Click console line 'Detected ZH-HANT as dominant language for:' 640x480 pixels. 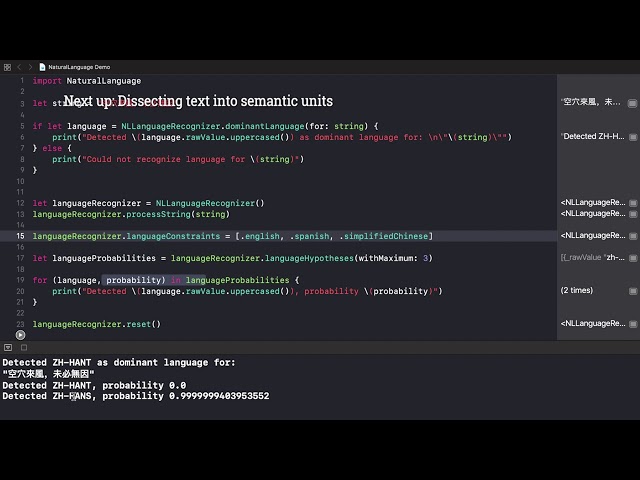pos(119,362)
